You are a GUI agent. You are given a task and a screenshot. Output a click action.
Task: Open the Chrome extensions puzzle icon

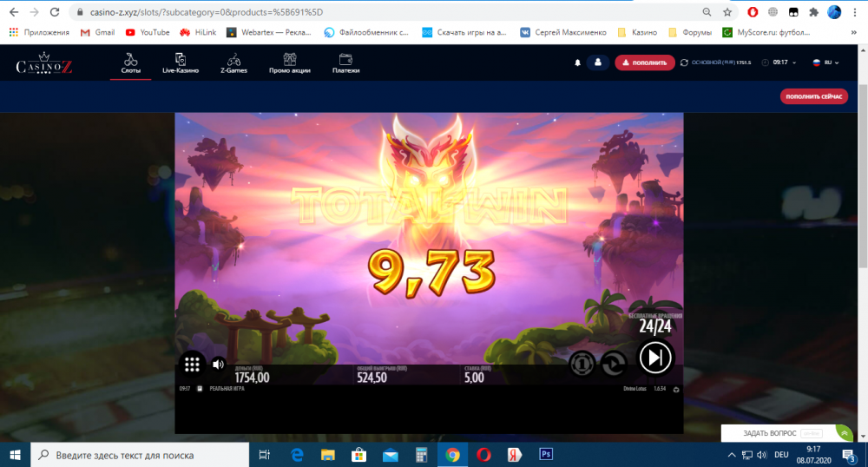[814, 11]
